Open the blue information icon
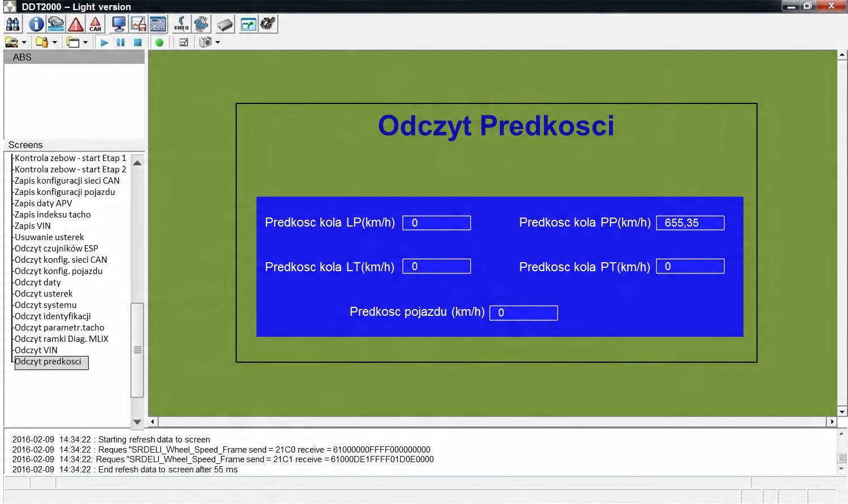The height and width of the screenshot is (504, 848). pos(36,24)
